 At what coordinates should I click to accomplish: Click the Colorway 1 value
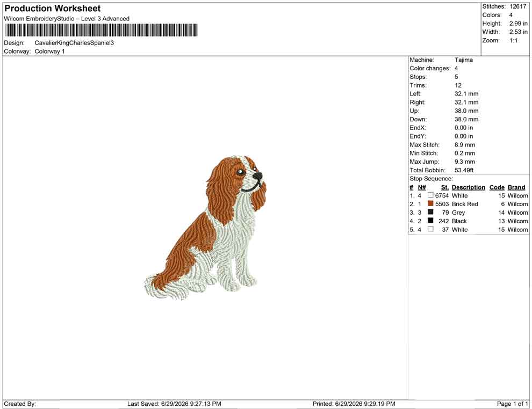[49, 52]
